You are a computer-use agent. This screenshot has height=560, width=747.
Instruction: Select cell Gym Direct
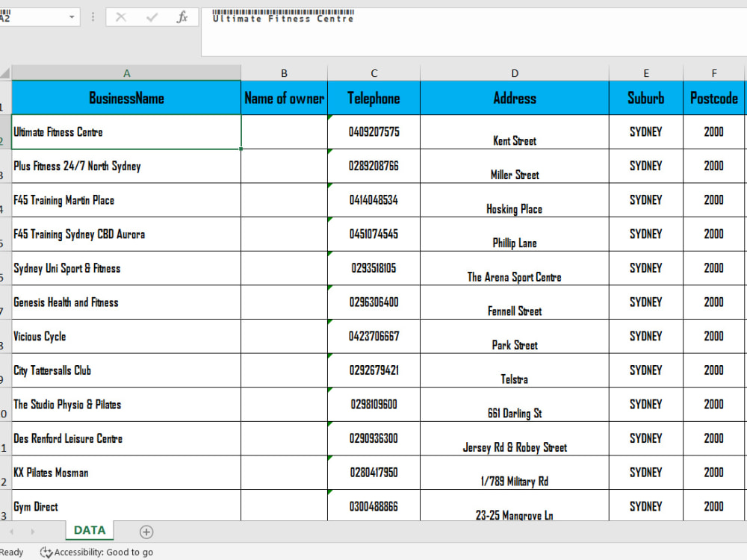point(126,505)
